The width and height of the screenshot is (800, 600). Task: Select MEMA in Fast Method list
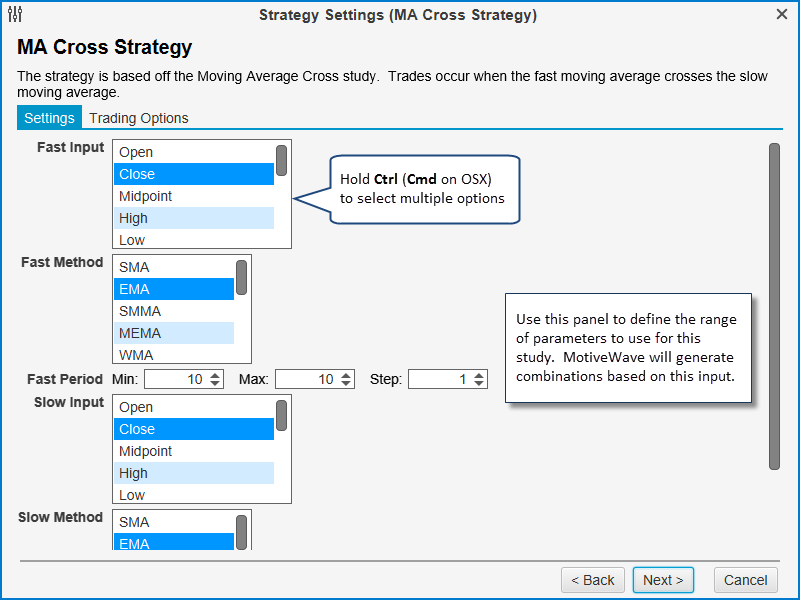click(173, 333)
